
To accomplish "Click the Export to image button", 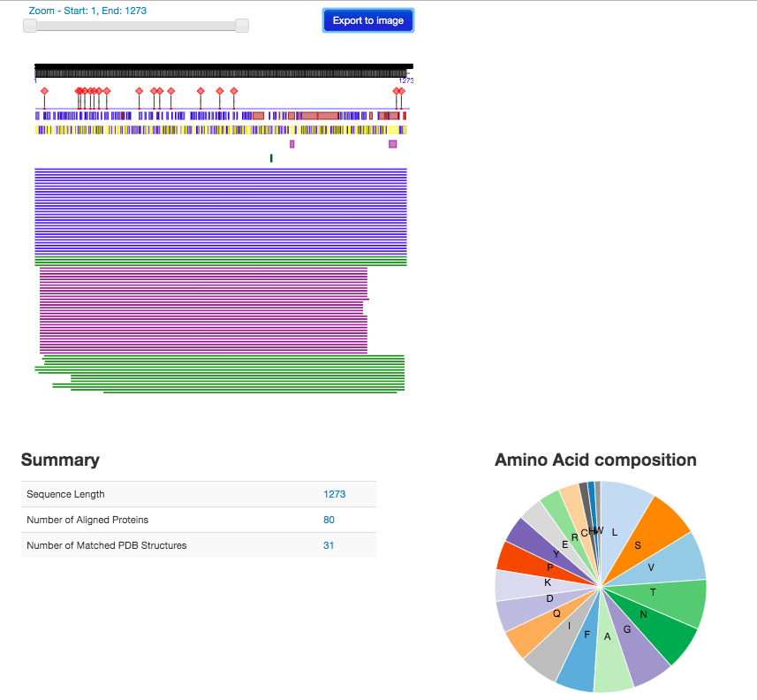I will tap(367, 20).
